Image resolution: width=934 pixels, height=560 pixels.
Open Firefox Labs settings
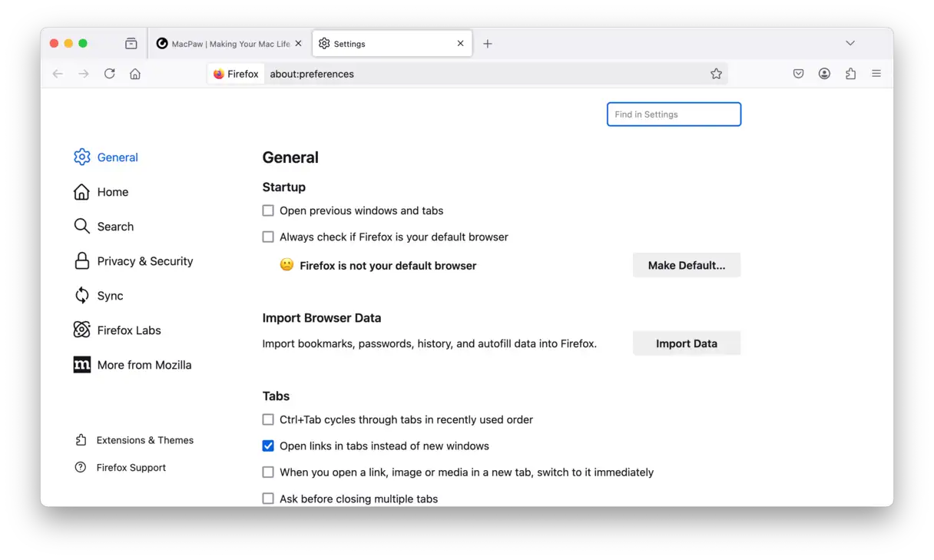(117, 330)
